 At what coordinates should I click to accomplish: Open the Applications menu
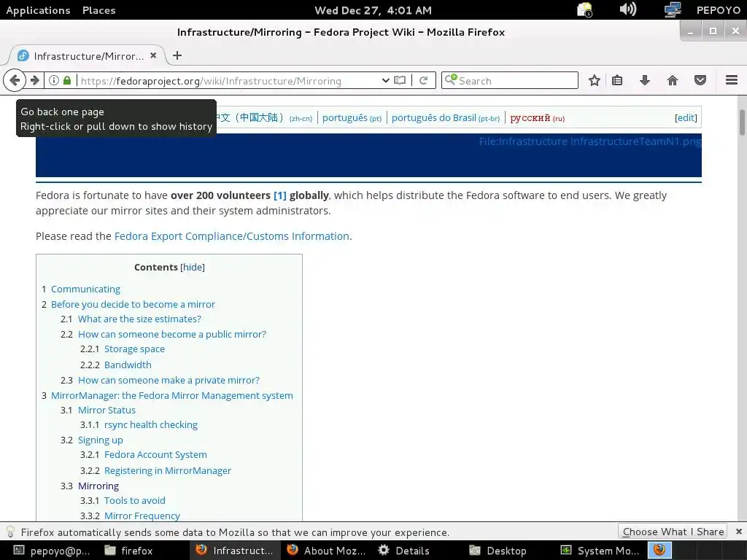pyautogui.click(x=38, y=10)
